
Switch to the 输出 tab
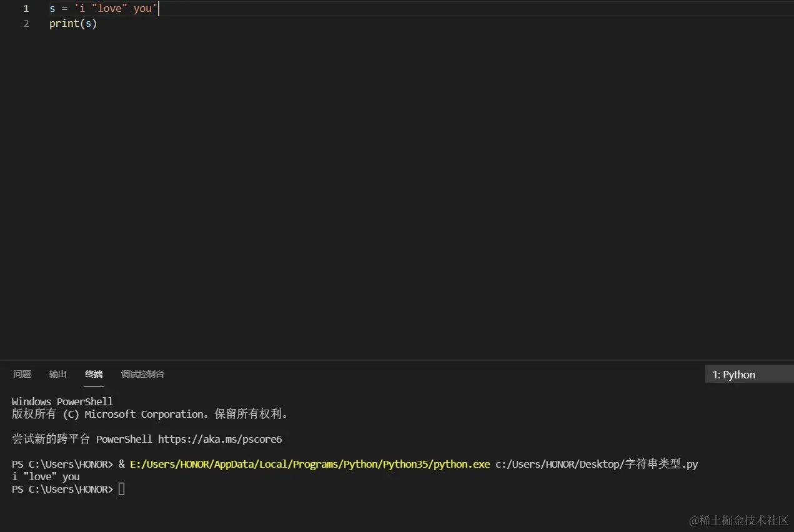pyautogui.click(x=58, y=374)
